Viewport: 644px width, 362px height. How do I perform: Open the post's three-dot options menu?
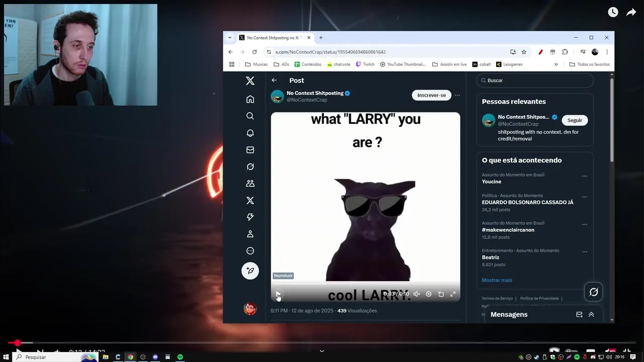(x=457, y=95)
